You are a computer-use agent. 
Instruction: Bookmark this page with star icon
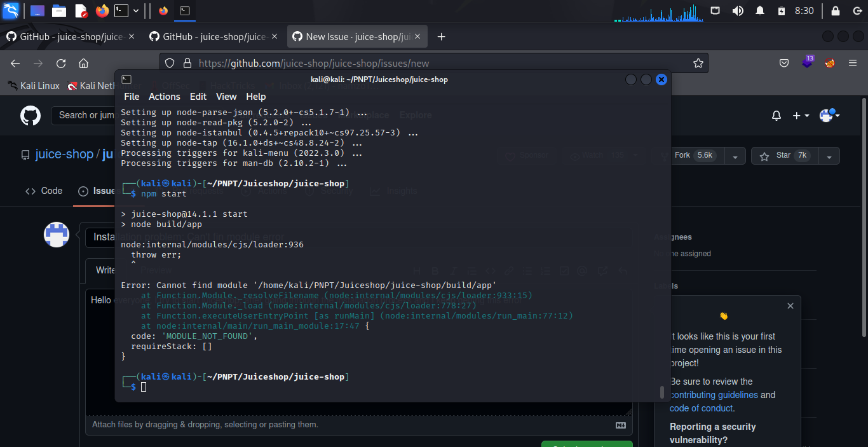pyautogui.click(x=698, y=63)
